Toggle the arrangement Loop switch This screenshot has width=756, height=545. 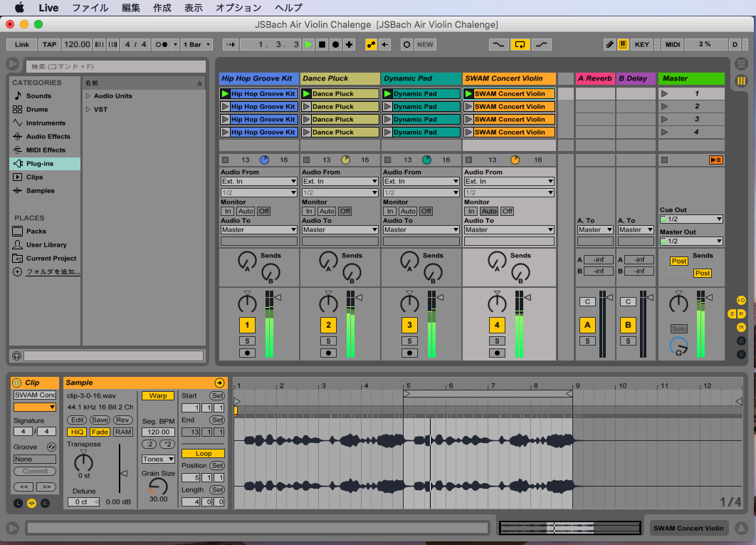pos(520,44)
